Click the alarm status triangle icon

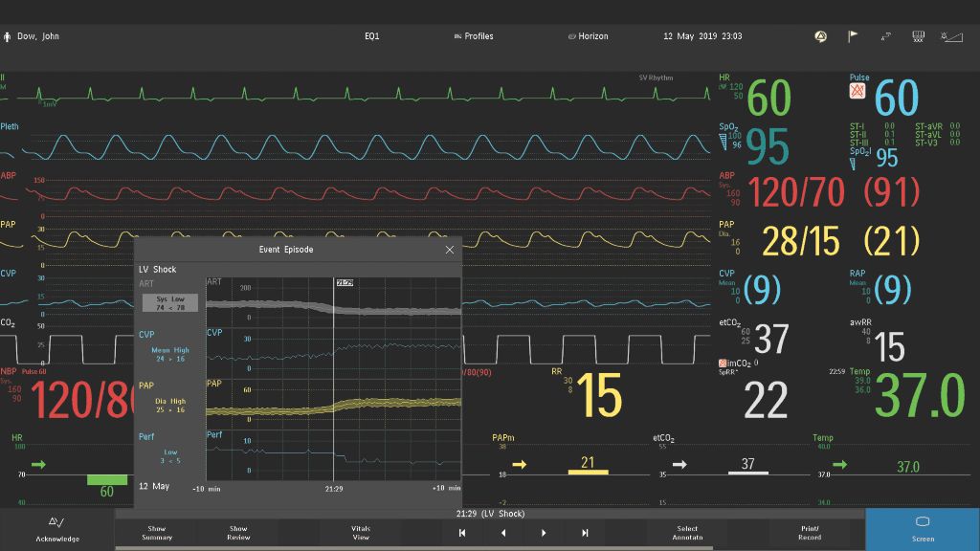pos(820,36)
